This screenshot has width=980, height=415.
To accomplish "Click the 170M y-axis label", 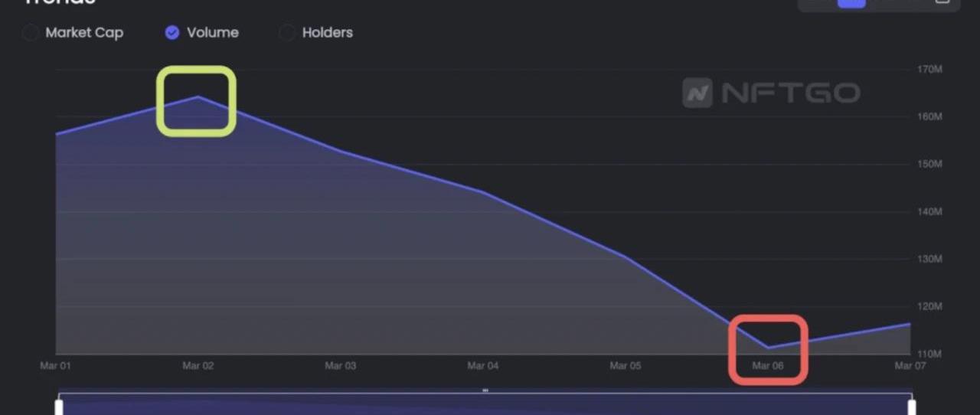I will click(x=929, y=70).
